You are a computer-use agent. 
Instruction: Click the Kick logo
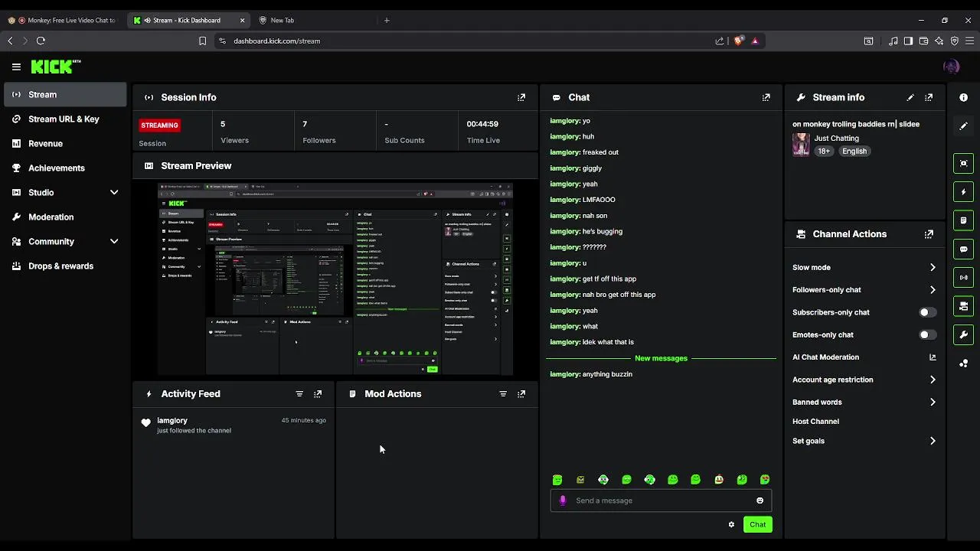[x=55, y=67]
